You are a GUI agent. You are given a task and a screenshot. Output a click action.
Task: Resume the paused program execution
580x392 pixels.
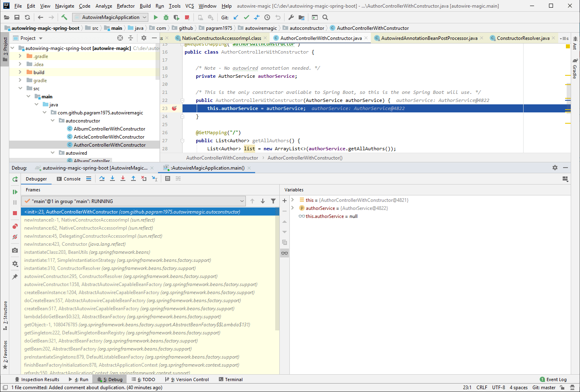15,192
